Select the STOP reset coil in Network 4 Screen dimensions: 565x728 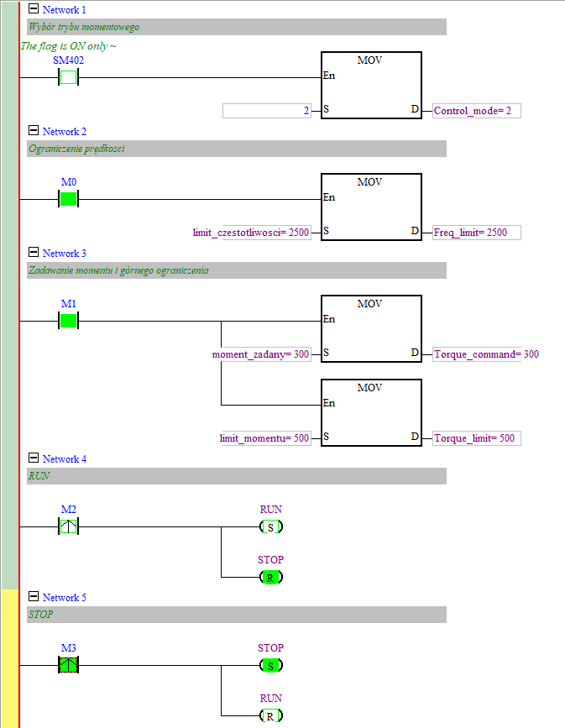(270, 578)
